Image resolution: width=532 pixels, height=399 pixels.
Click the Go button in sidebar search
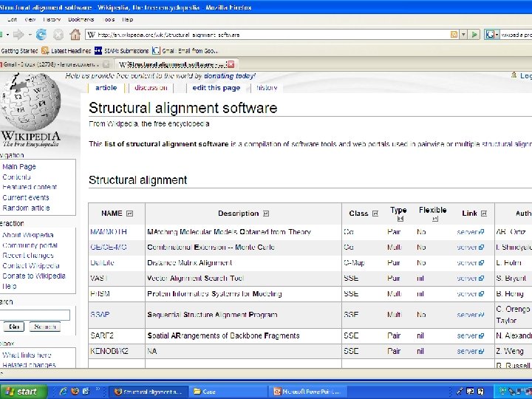[x=14, y=327]
